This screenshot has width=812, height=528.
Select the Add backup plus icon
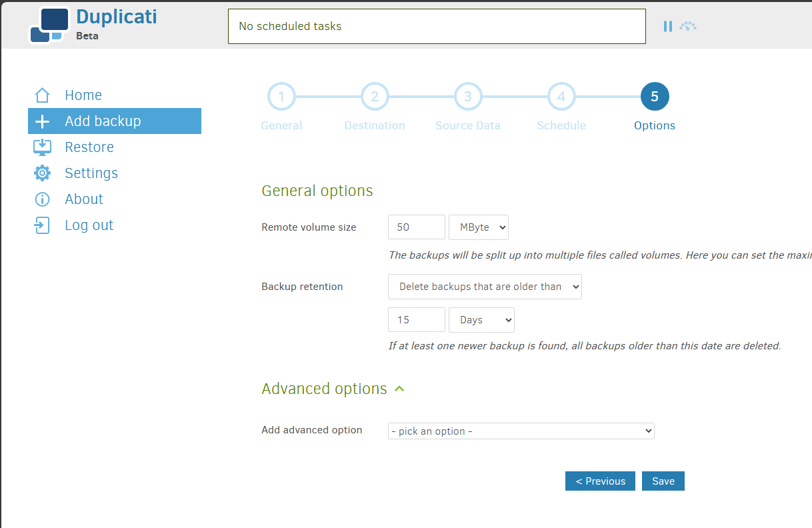42,121
